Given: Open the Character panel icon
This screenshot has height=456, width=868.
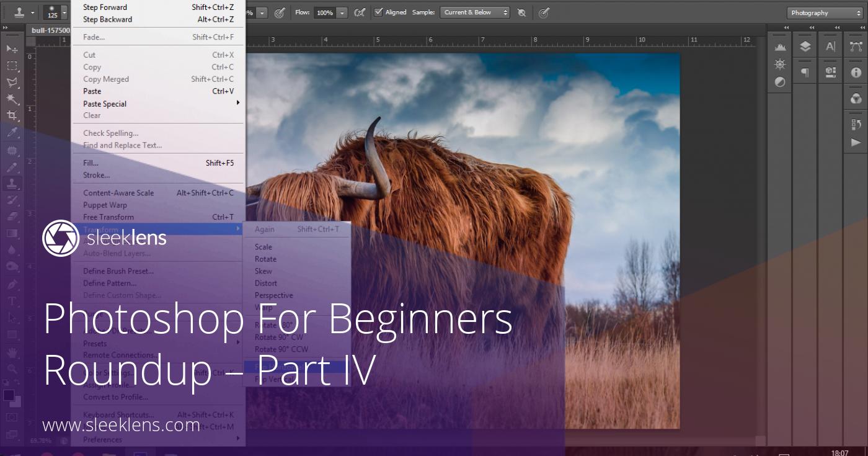Looking at the screenshot, I should tap(830, 47).
